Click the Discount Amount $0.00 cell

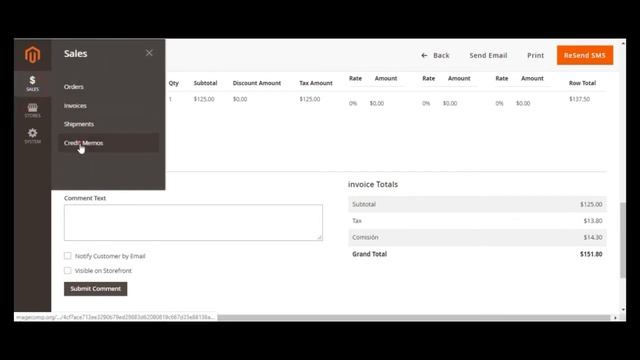240,99
